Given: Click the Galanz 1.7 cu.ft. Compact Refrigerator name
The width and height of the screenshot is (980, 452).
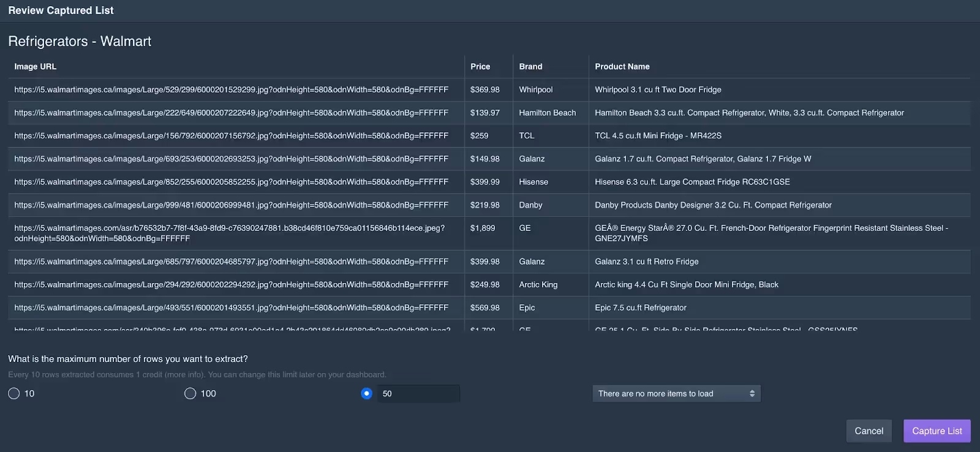Looking at the screenshot, I should 703,159.
